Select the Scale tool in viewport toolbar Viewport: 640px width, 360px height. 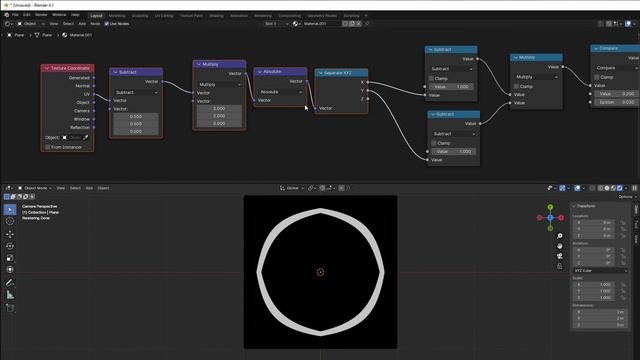pyautogui.click(x=10, y=258)
